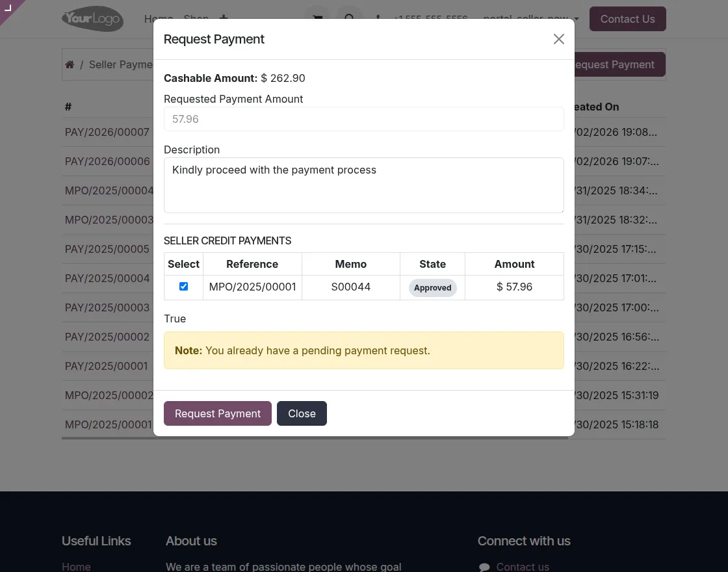
Task: Click the YourLogo site logo
Action: point(92,19)
